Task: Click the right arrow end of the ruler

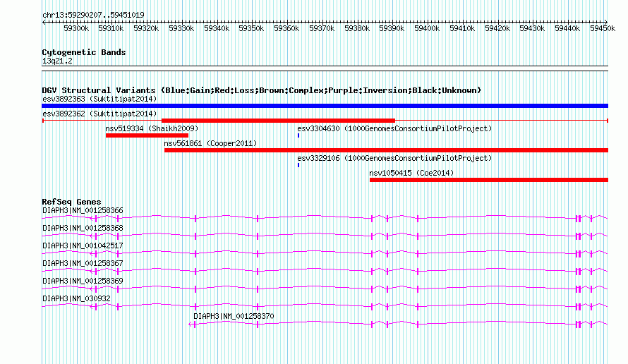Action: (606, 22)
